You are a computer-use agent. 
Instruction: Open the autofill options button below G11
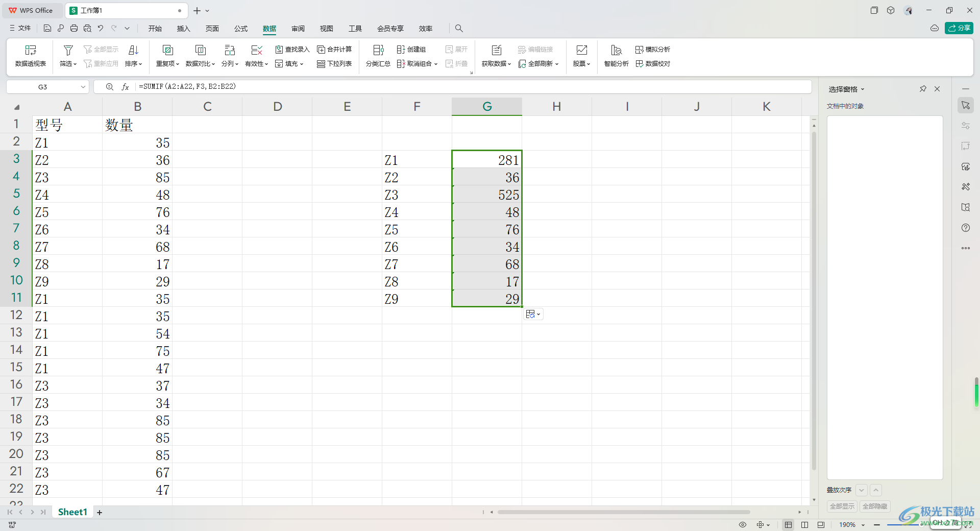pyautogui.click(x=533, y=314)
